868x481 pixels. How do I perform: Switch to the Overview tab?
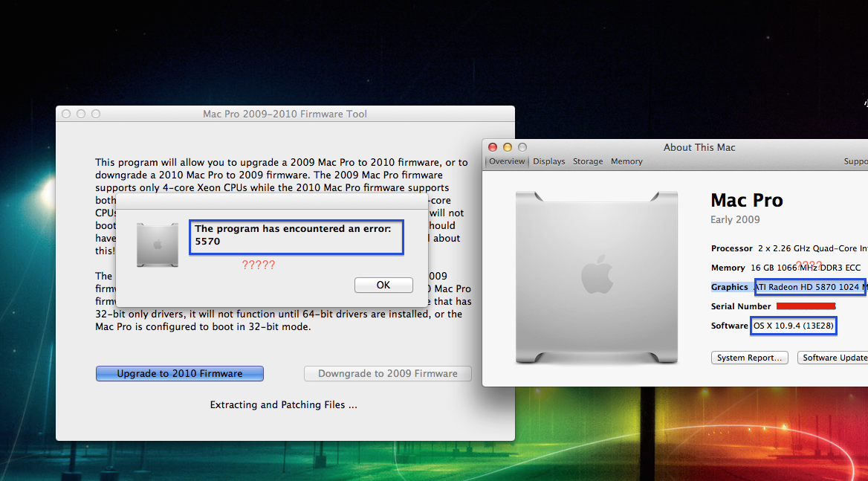pos(507,161)
